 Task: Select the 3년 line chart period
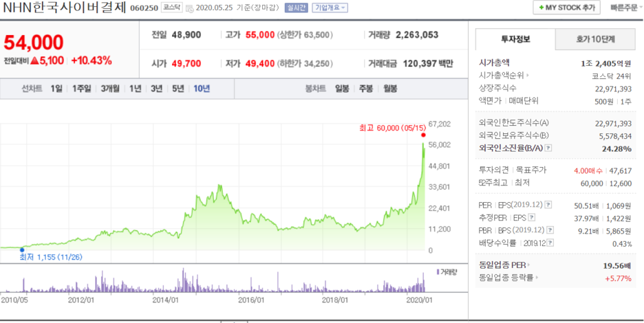pos(157,89)
